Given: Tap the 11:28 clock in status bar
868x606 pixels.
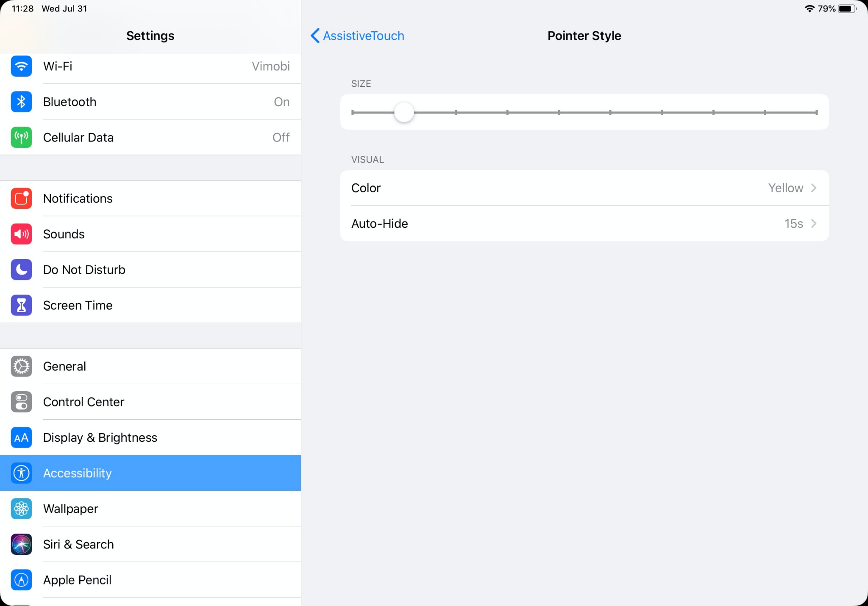Looking at the screenshot, I should 22,8.
